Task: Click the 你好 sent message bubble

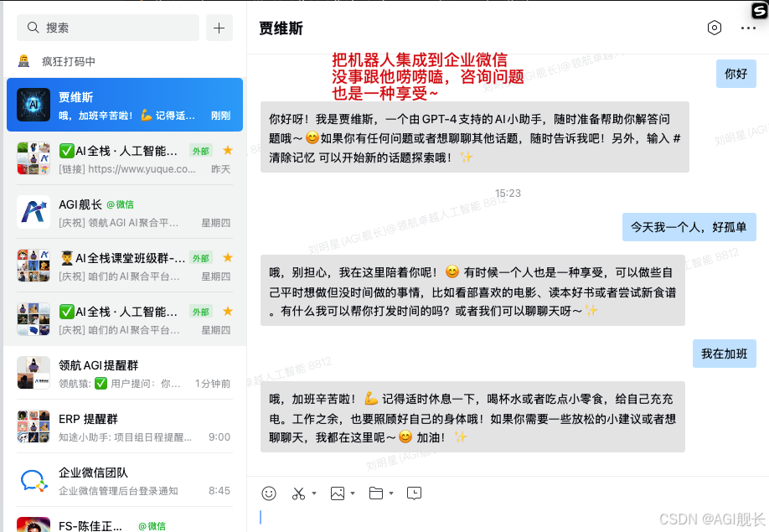Action: [735, 74]
